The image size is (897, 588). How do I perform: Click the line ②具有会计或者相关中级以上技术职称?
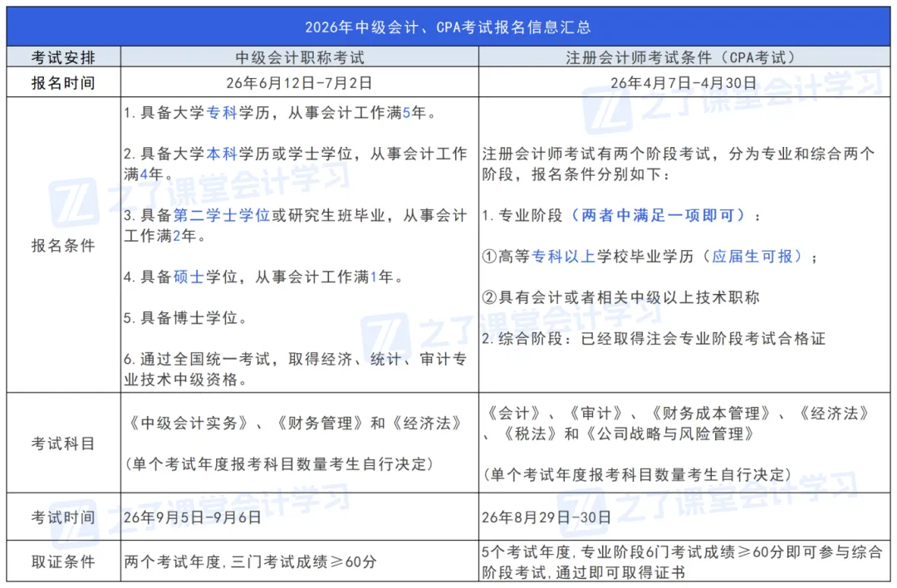(x=620, y=297)
